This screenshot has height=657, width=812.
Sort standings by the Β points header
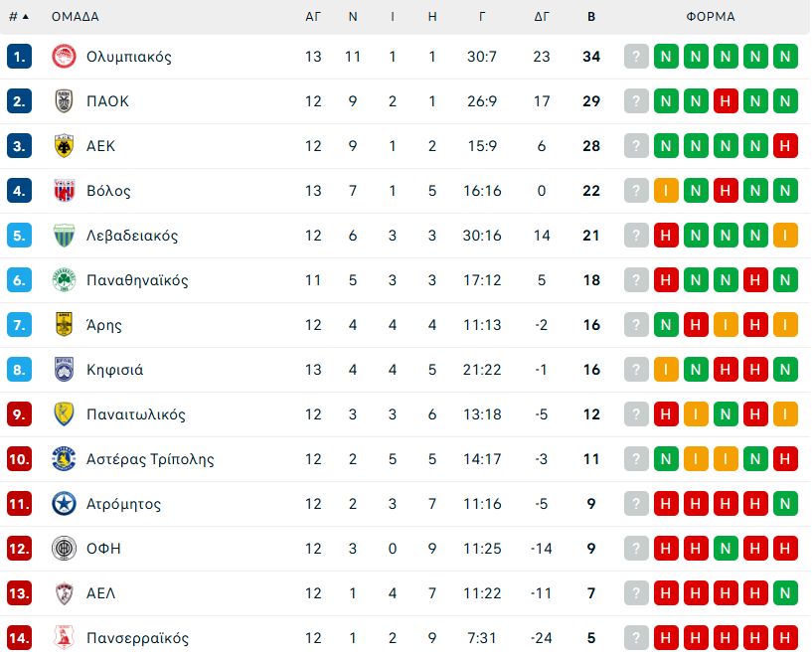[591, 17]
